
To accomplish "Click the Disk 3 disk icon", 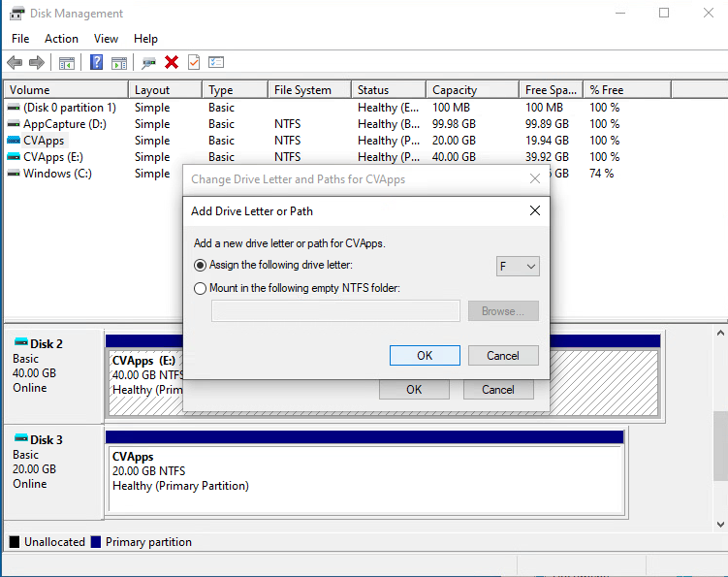I will [21, 438].
